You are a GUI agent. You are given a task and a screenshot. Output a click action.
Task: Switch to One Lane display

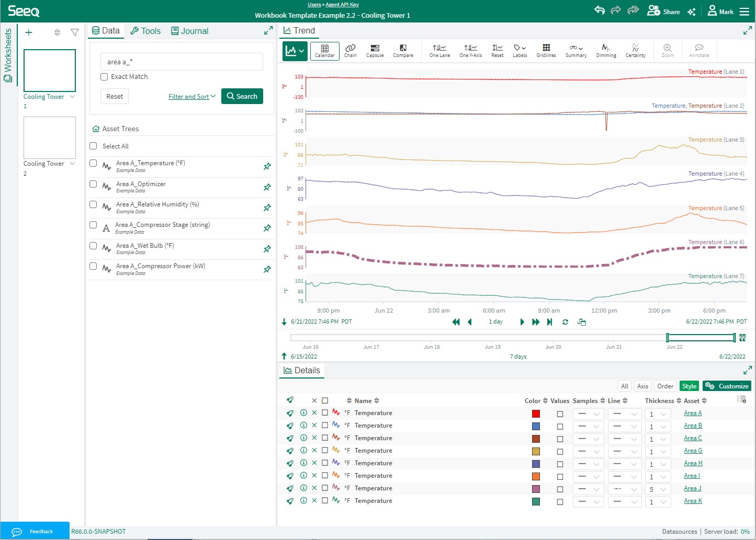tap(439, 51)
